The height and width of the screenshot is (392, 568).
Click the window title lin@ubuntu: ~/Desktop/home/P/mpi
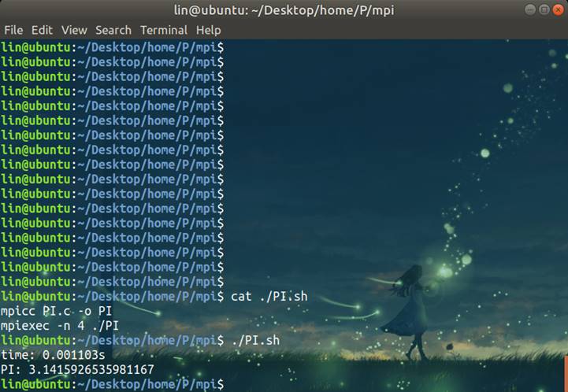284,10
